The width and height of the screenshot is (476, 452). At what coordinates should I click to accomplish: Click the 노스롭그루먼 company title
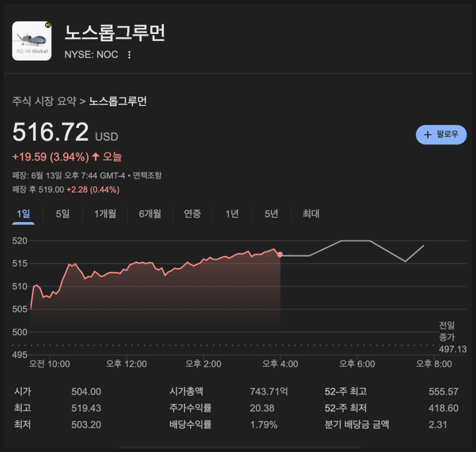coord(115,33)
